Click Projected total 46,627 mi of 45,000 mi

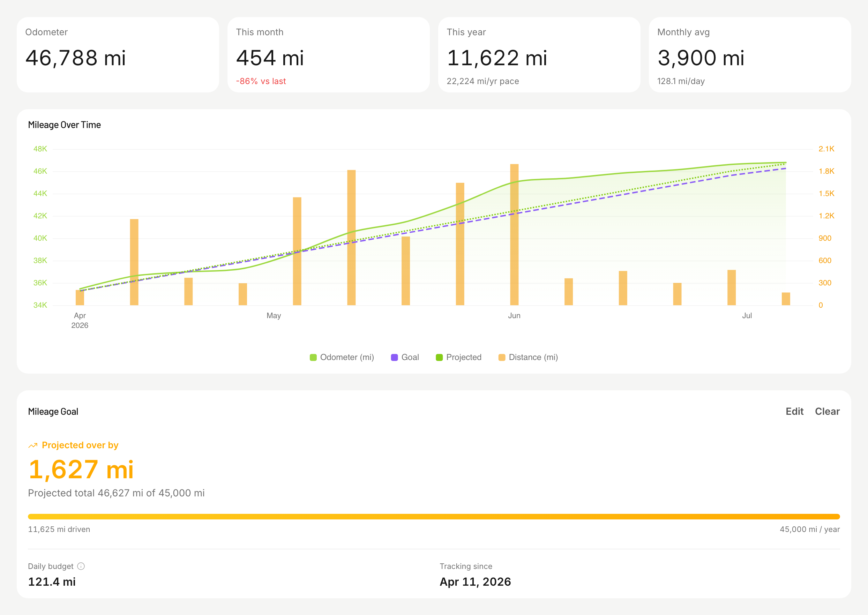point(116,493)
